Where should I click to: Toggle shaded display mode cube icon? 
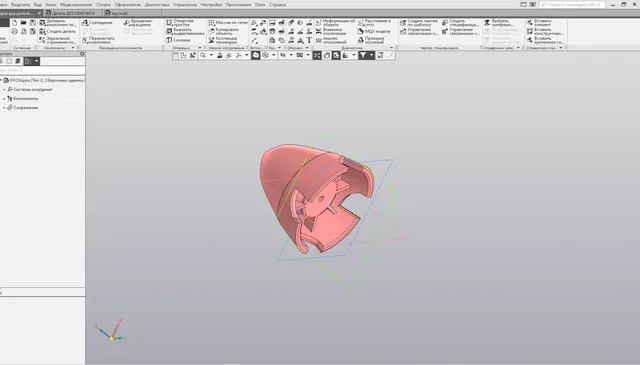coord(256,56)
